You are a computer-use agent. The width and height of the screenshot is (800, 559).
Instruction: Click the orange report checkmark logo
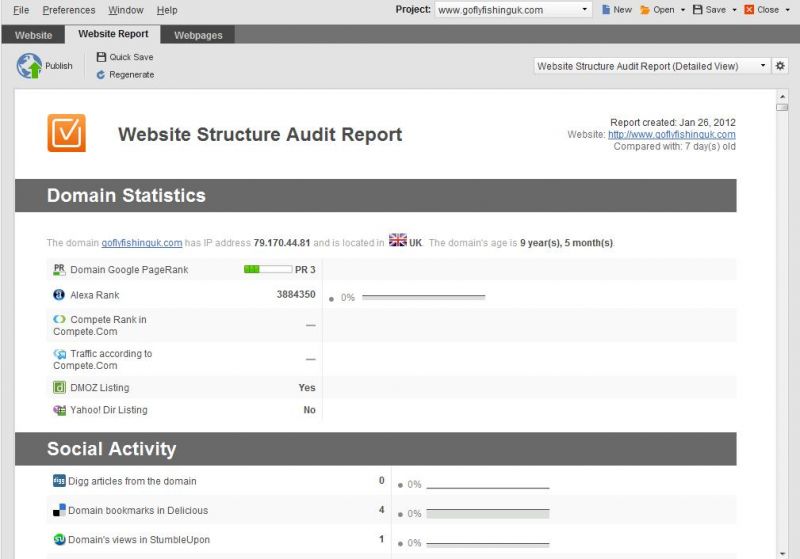point(66,133)
